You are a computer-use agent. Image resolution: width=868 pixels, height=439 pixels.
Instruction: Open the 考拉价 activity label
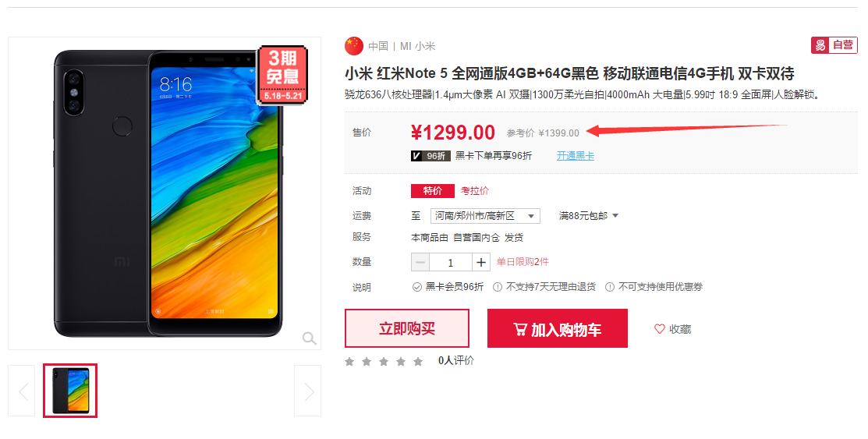[x=475, y=191]
